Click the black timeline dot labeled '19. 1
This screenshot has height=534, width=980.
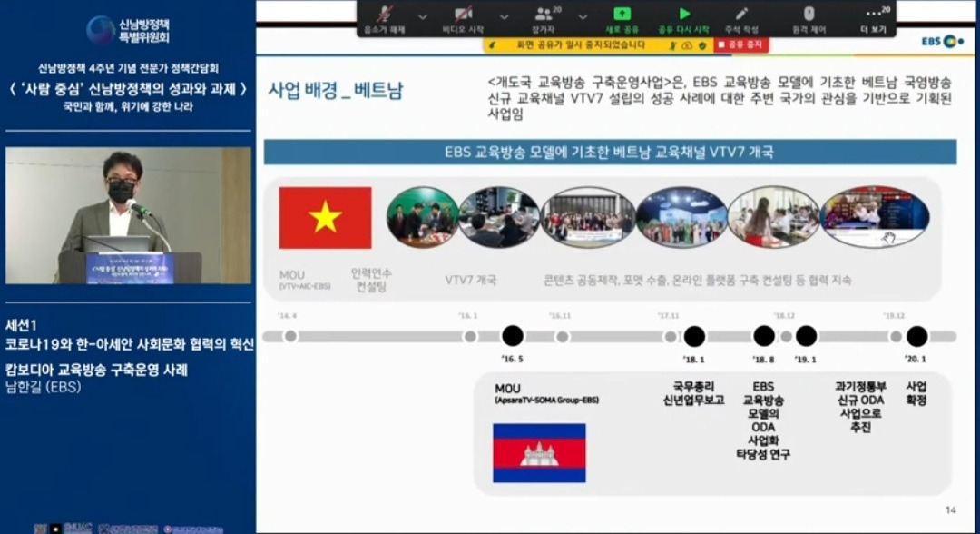tap(807, 336)
